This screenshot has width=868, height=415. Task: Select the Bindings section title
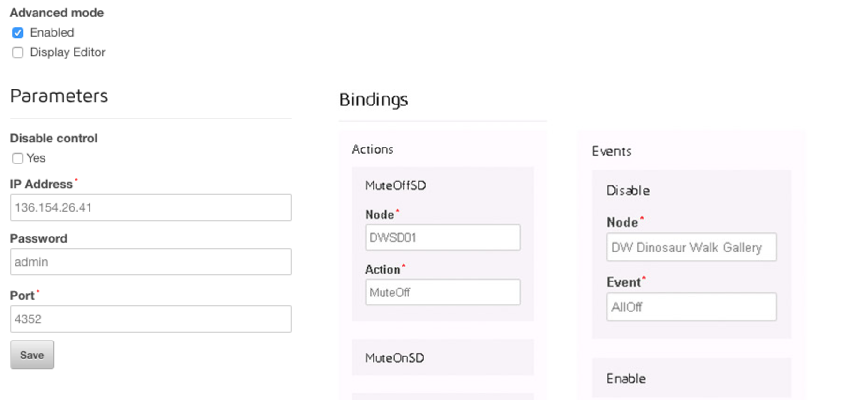374,100
